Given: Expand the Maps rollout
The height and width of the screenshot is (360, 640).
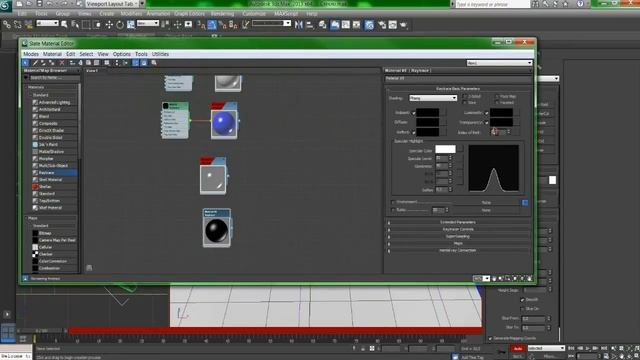Looking at the screenshot, I should coord(458,243).
